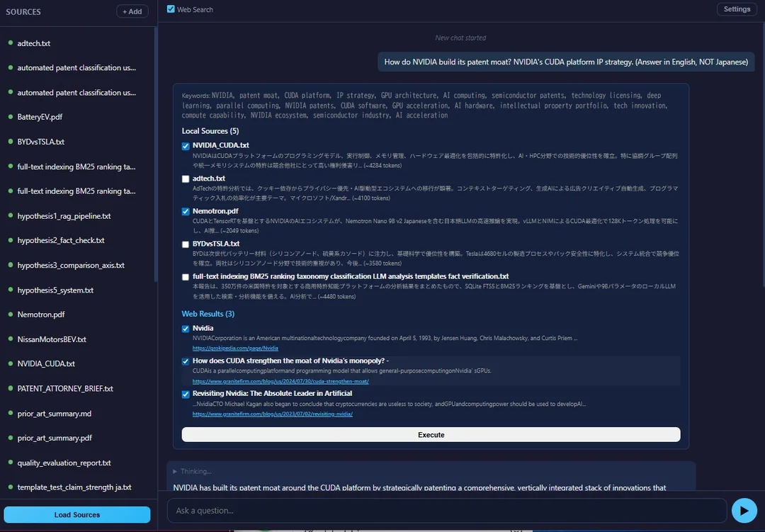765x532 pixels.
Task: Click the green status dot beside adtech.txt
Action: [x=10, y=43]
